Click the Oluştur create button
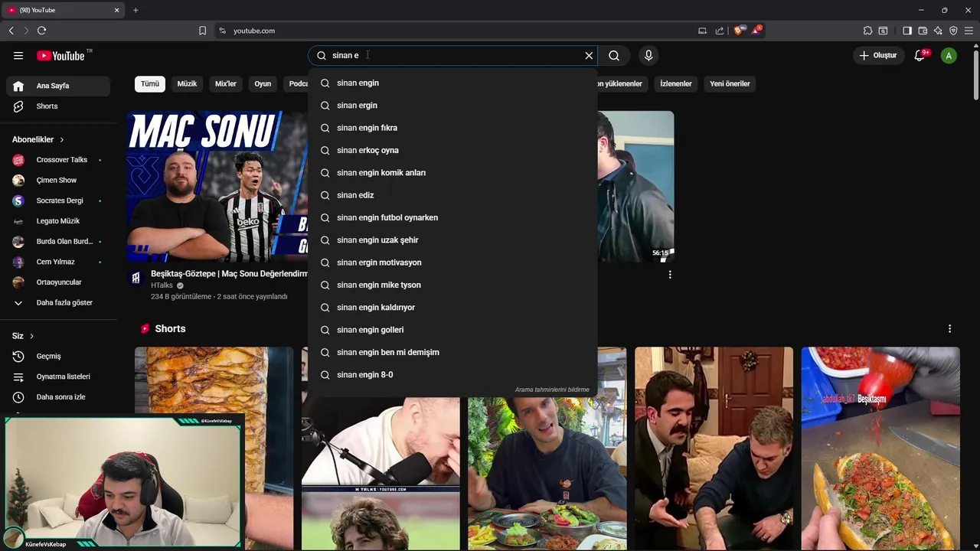Screen dimensions: 980x551 (877, 55)
